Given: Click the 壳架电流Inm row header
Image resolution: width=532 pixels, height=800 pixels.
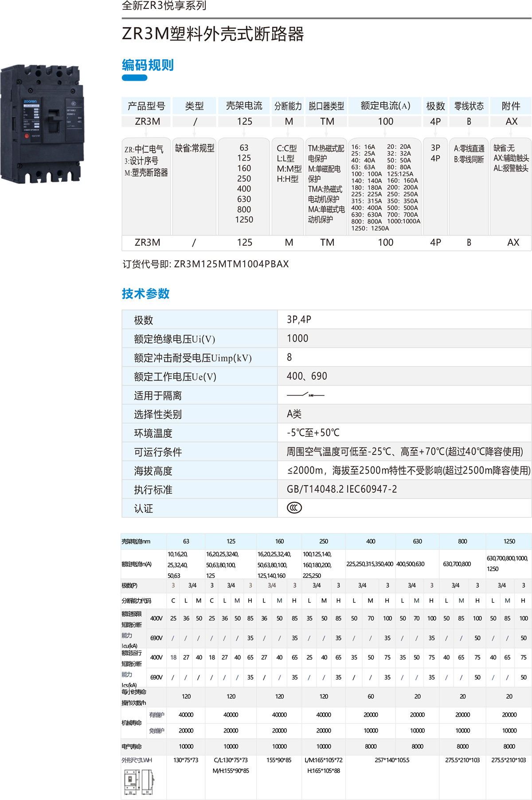Looking at the screenshot, I should (136, 541).
